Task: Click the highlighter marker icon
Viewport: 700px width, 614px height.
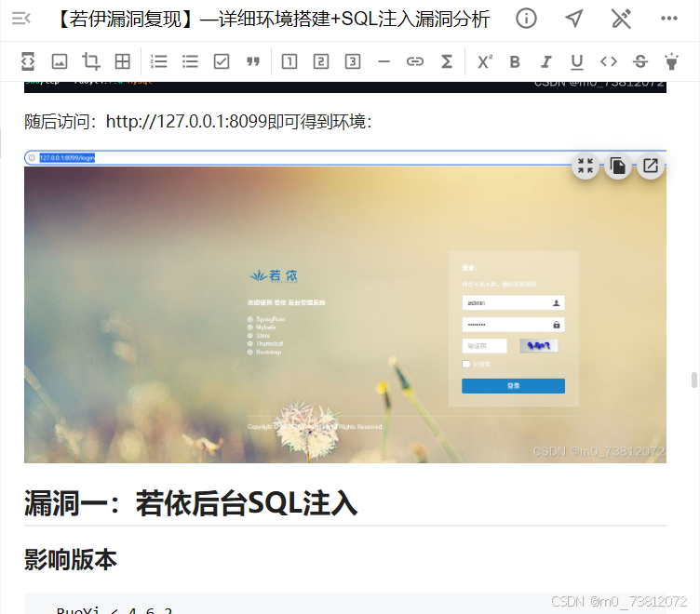Action: click(x=671, y=61)
